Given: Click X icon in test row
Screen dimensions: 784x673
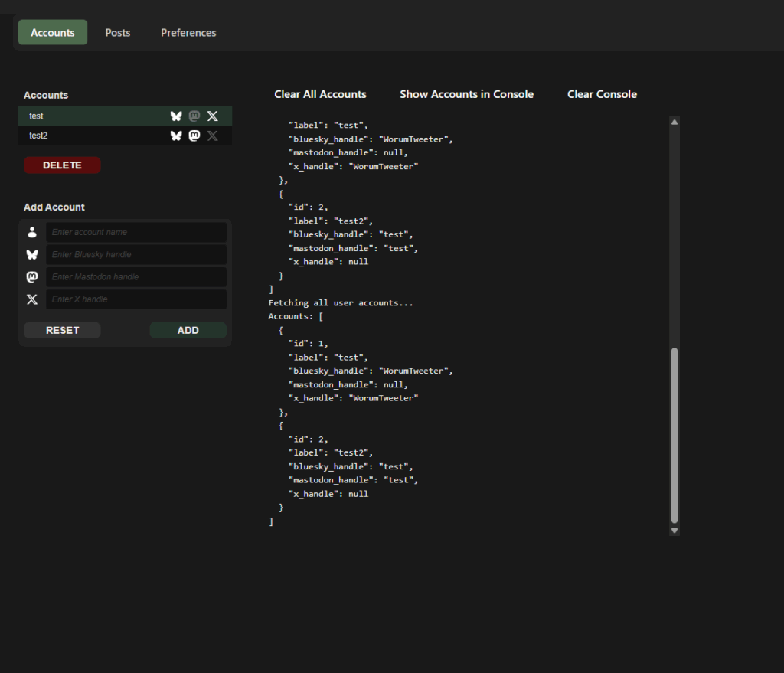Looking at the screenshot, I should click(213, 116).
